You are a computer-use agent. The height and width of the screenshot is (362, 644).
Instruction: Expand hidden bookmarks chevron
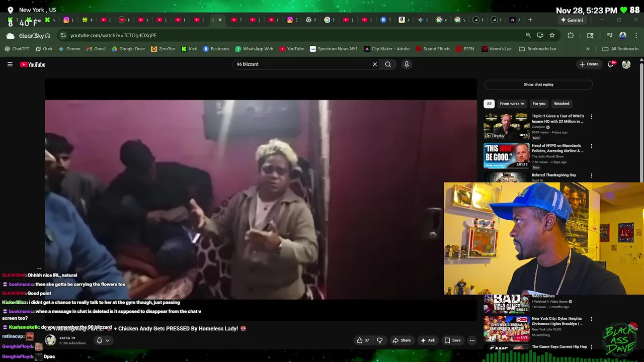click(x=588, y=49)
